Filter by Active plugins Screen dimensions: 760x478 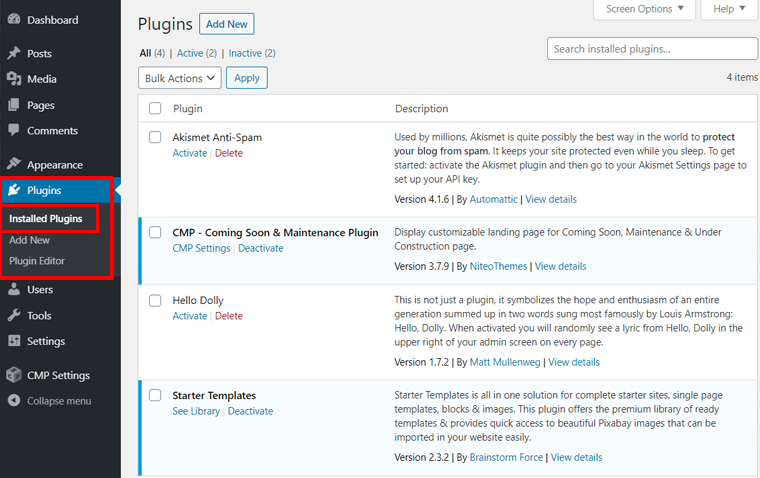coord(190,53)
